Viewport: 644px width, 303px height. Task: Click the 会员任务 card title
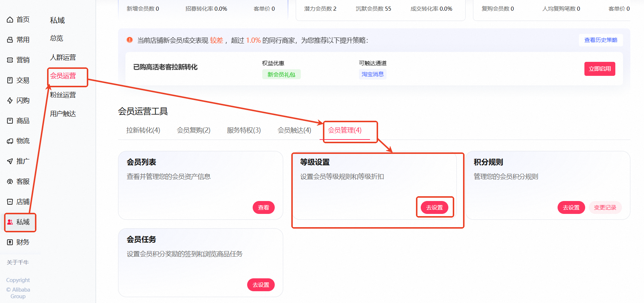(x=141, y=239)
